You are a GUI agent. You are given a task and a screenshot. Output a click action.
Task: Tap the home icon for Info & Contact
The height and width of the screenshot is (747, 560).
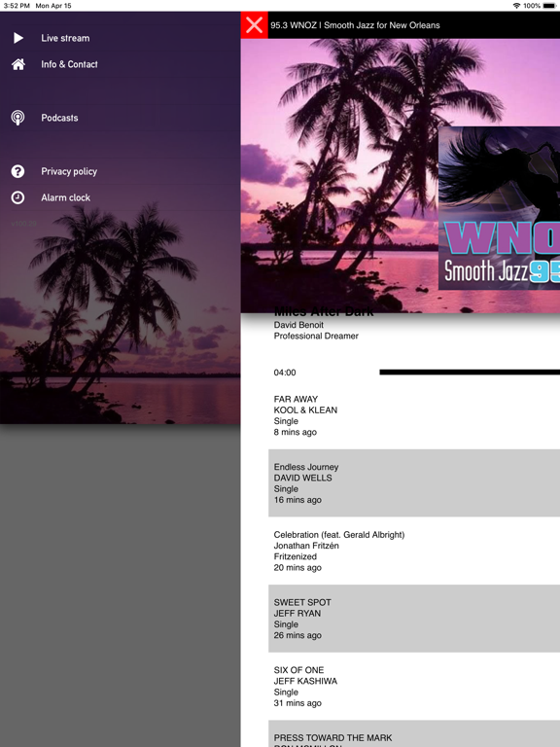(x=18, y=64)
